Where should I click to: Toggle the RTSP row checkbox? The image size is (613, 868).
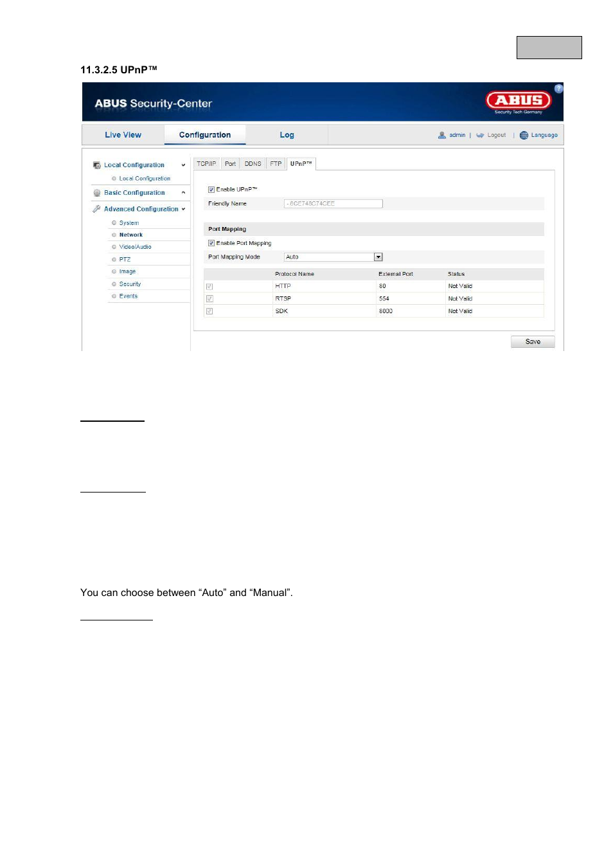[209, 299]
